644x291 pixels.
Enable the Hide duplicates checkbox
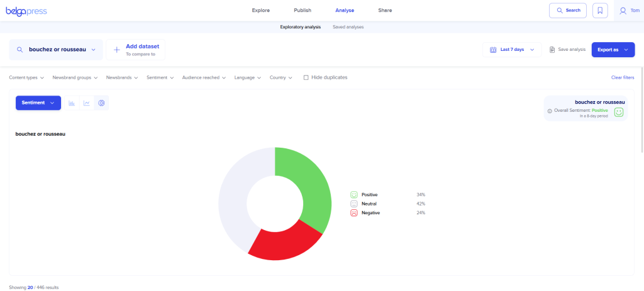pos(306,77)
